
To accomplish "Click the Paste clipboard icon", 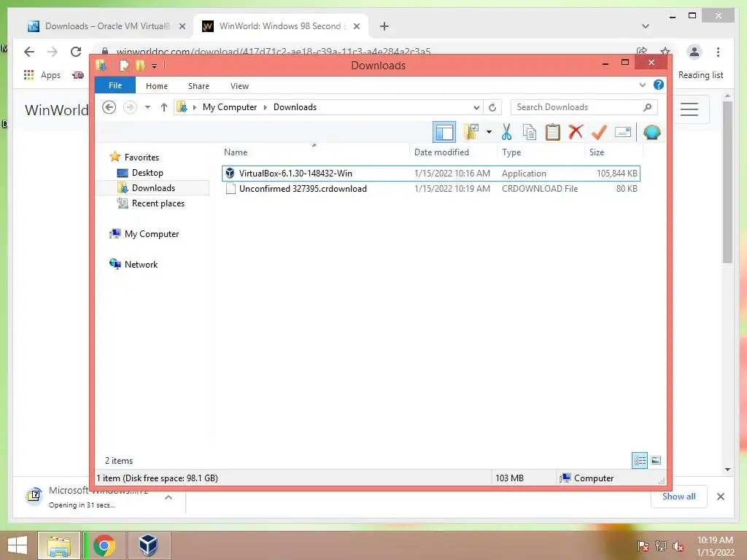I will pos(553,132).
